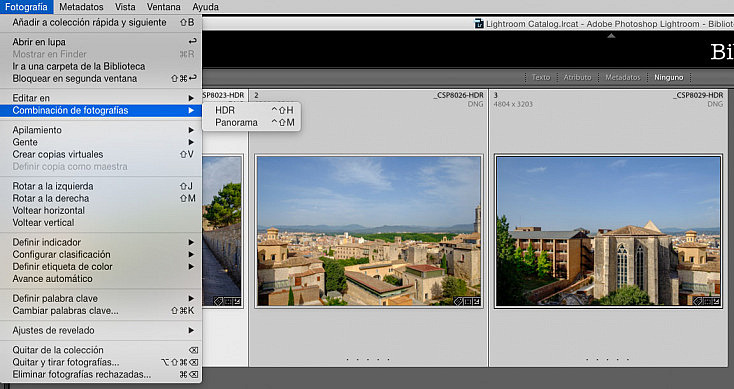Expand the Gente submenu arrow
Image resolution: width=734 pixels, height=389 pixels.
[x=191, y=142]
